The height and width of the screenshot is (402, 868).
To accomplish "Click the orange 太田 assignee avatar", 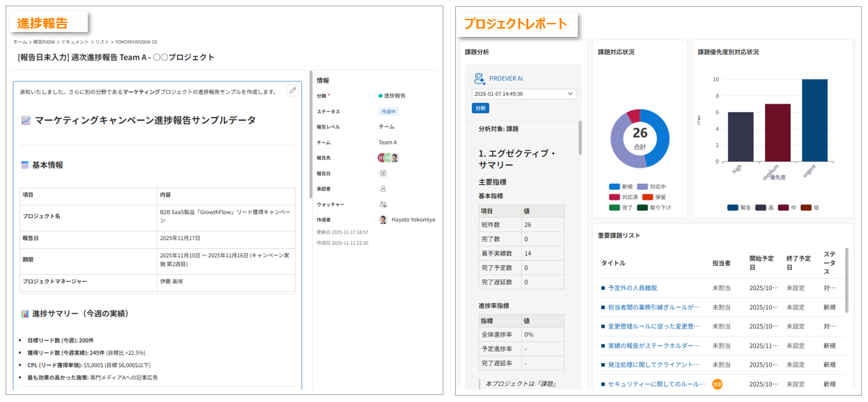I will click(717, 384).
